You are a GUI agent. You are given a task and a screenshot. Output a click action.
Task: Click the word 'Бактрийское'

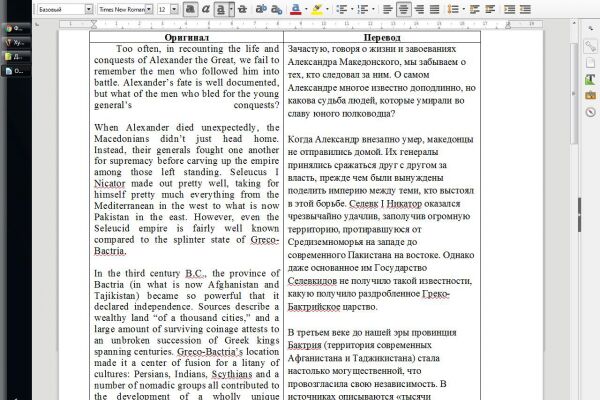tap(314, 307)
